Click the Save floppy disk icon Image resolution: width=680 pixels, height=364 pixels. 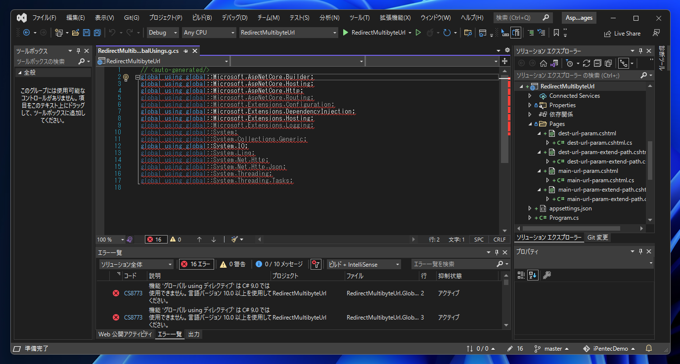click(86, 33)
